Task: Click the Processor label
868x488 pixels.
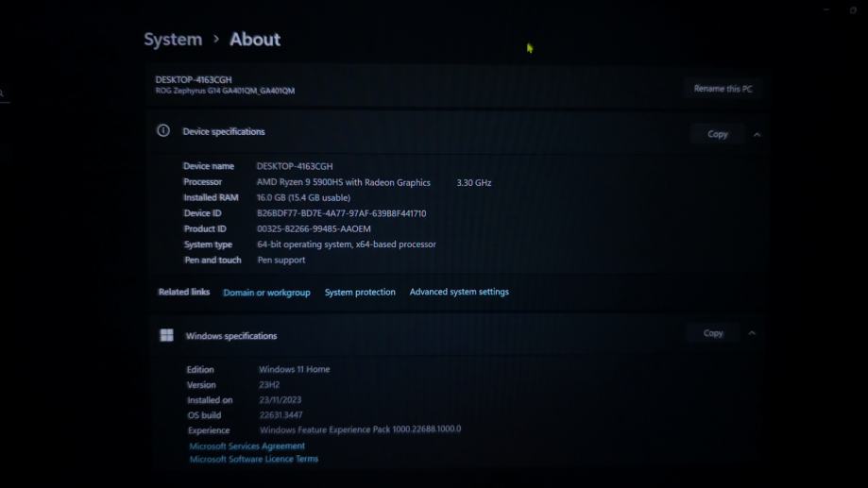Action: [203, 182]
